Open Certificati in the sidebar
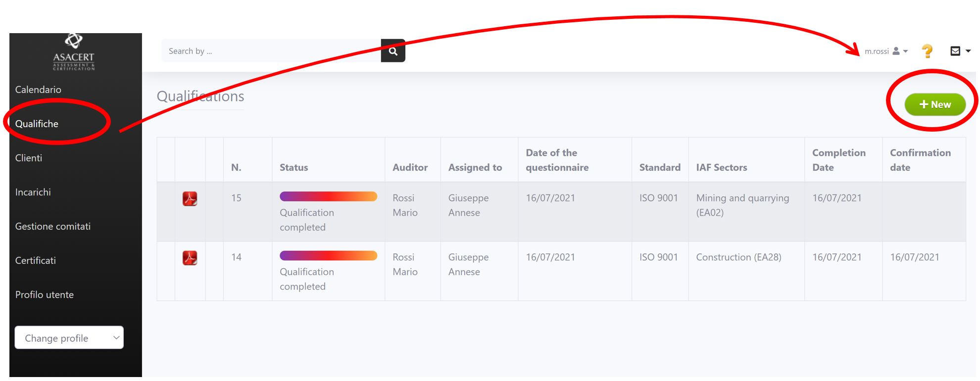Image resolution: width=980 pixels, height=381 pixels. click(x=36, y=260)
